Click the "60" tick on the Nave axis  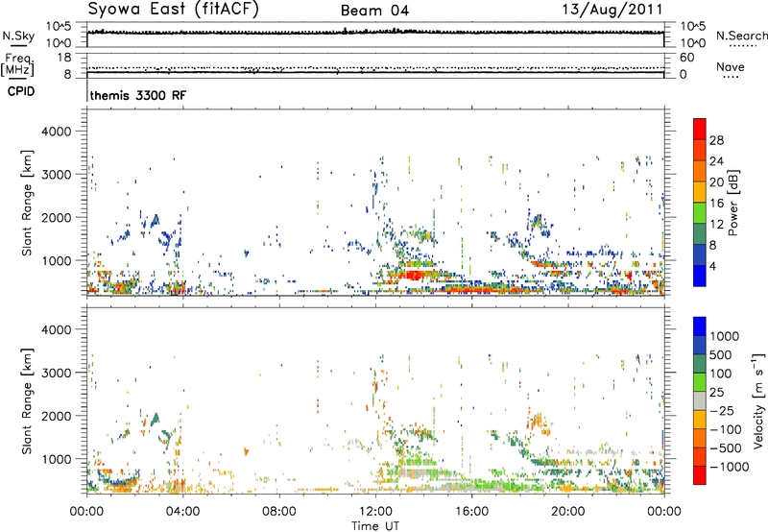coord(686,58)
